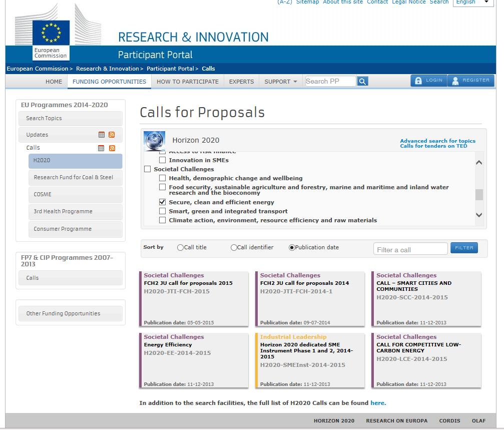Viewport: 504px width, 430px height.
Task: Expand the SUPPORT menu dropdown
Action: (x=281, y=82)
